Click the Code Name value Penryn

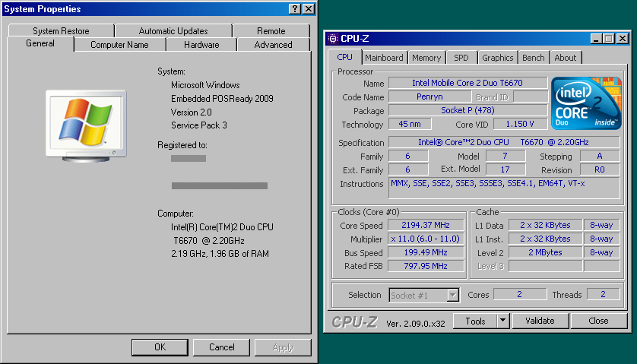pos(429,97)
